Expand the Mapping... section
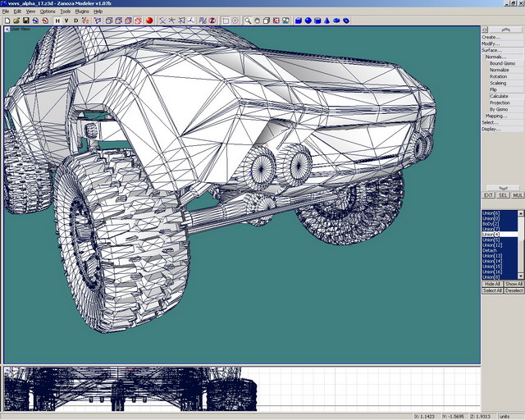Image resolution: width=525 pixels, height=420 pixels. pyautogui.click(x=495, y=116)
